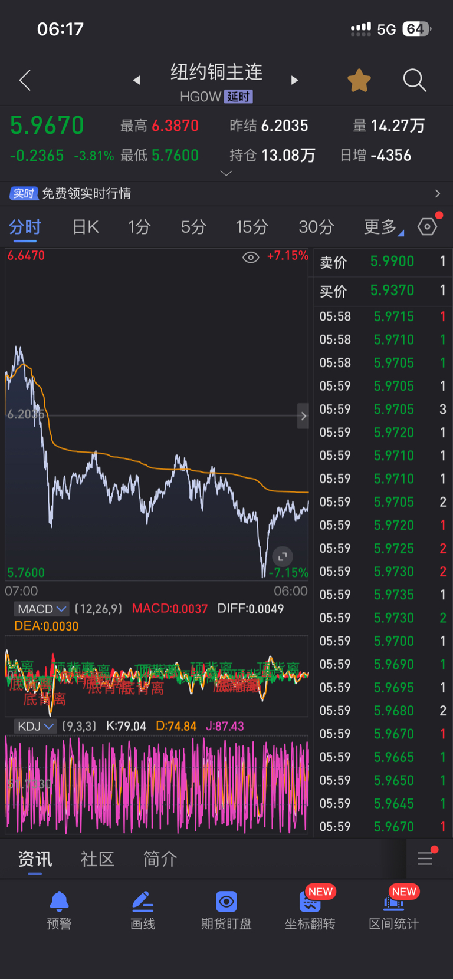Tap the intraday price line chart
The image size is (453, 980).
[x=156, y=415]
